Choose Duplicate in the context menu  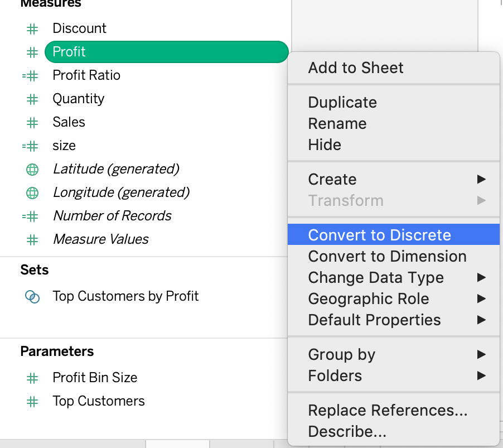[x=394, y=102]
